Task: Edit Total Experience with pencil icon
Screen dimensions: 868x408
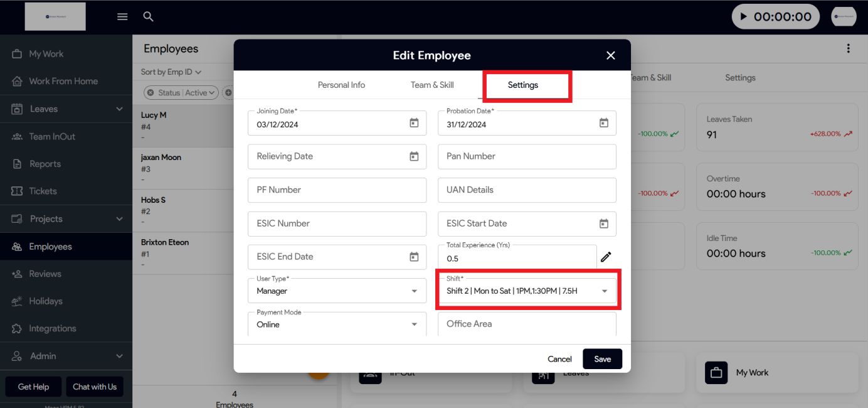Action: (606, 257)
